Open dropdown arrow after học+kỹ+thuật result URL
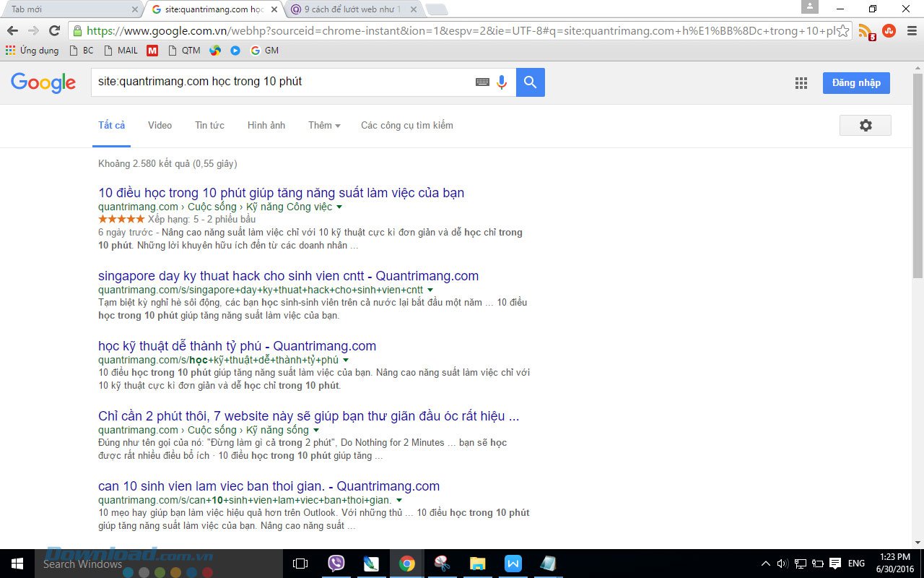This screenshot has height=578, width=924. tap(346, 361)
